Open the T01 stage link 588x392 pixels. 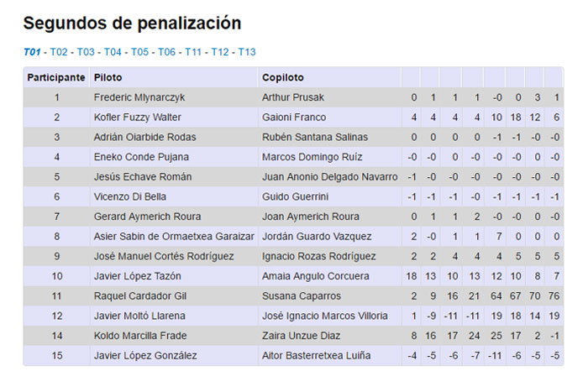[32, 52]
